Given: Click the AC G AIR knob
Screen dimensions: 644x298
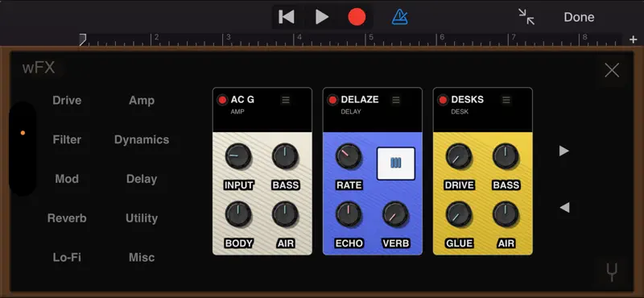Looking at the screenshot, I should [285, 214].
